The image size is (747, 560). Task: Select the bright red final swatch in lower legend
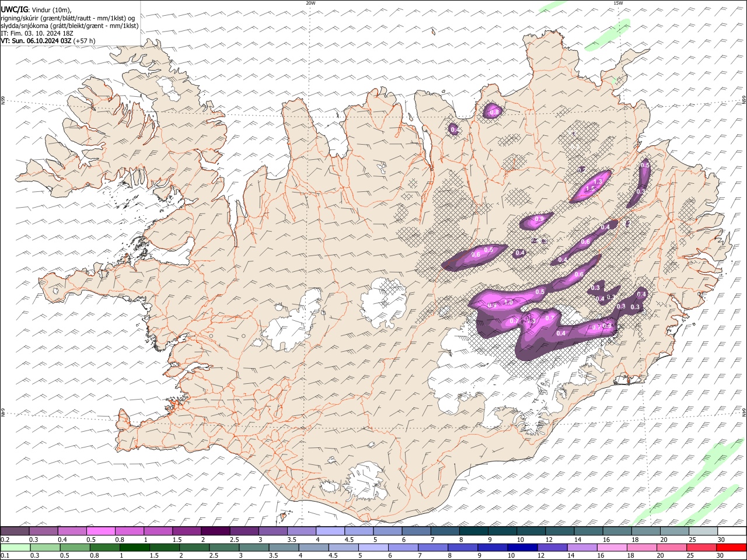(x=731, y=547)
